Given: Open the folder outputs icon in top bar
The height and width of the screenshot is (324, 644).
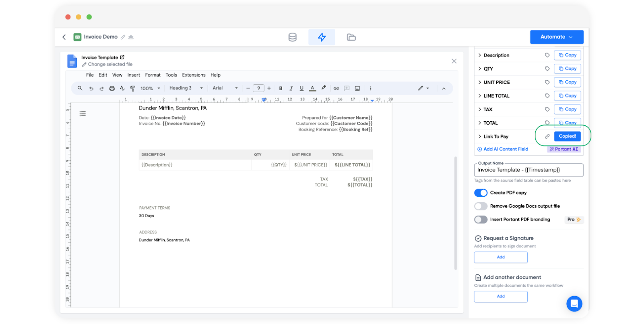Looking at the screenshot, I should [x=351, y=37].
